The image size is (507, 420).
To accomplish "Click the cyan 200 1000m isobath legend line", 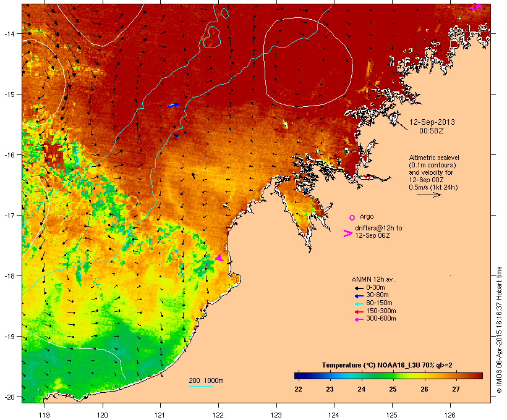I will point(201,386).
